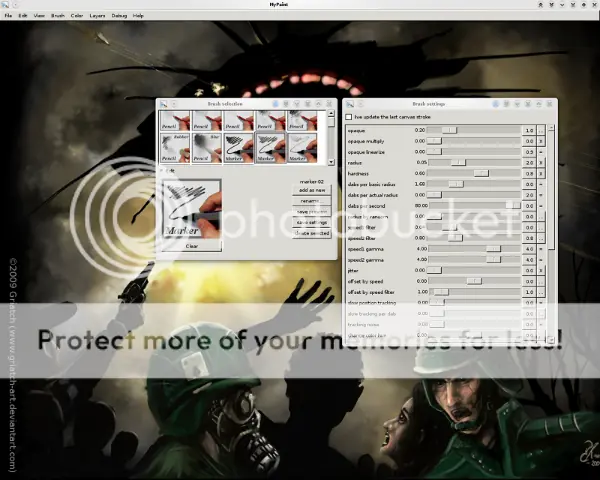Open offset by speed '...' details button

click(541, 281)
